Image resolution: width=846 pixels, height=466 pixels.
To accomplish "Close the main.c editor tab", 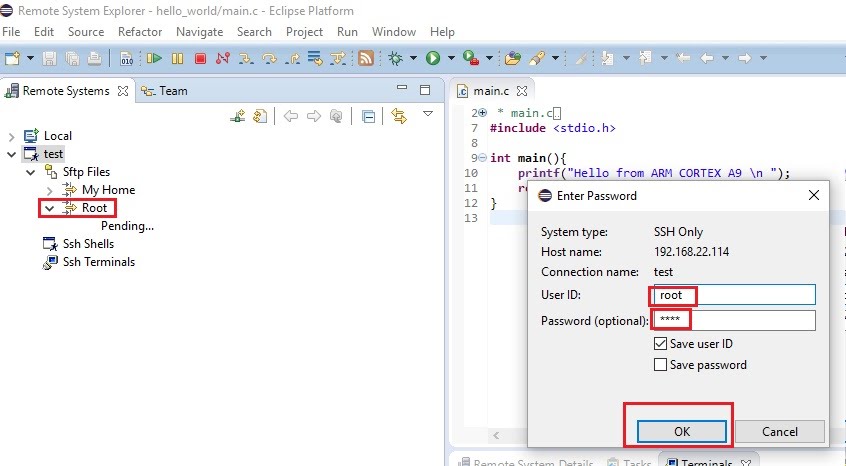I will 522,91.
